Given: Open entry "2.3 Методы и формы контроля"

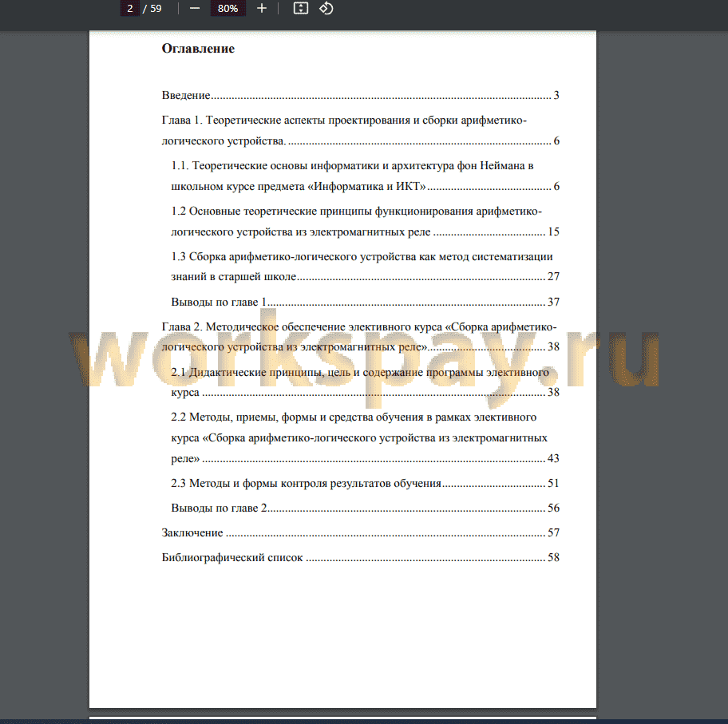Looking at the screenshot, I should tap(365, 483).
